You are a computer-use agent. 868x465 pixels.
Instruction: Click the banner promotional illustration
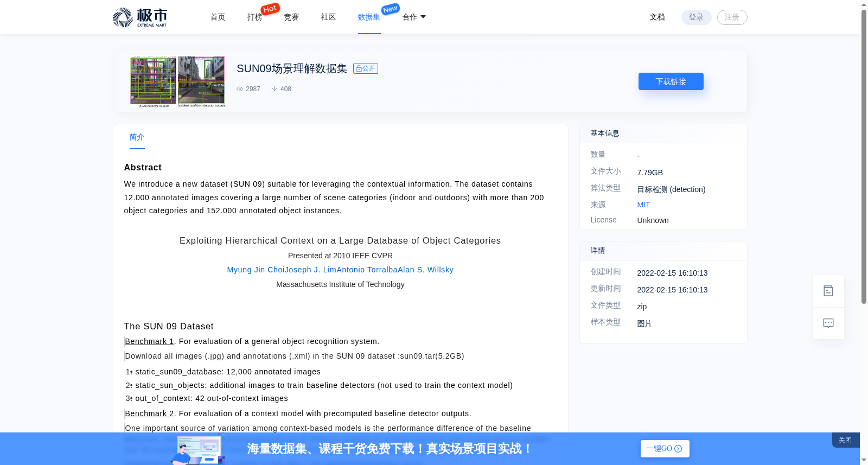pyautogui.click(x=199, y=448)
